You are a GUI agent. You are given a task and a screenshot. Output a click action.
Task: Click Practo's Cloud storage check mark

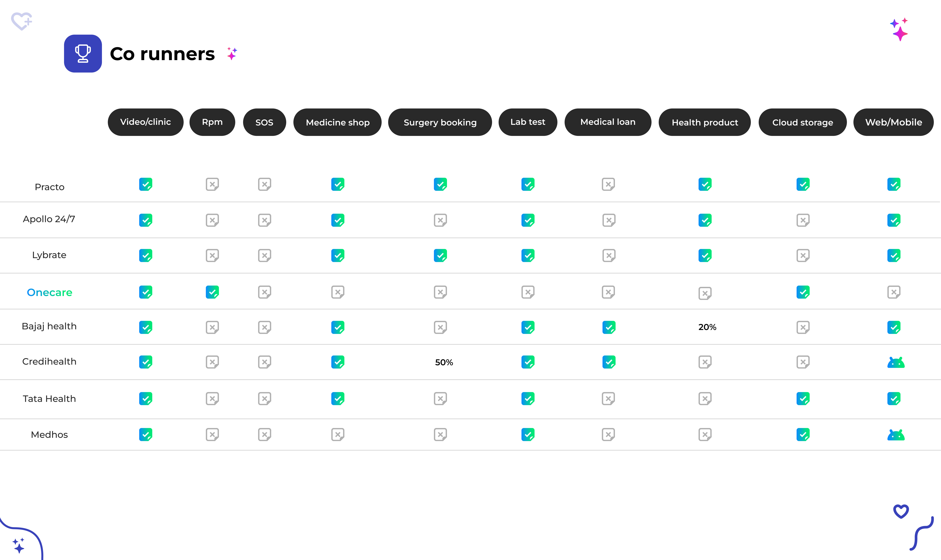(x=803, y=184)
